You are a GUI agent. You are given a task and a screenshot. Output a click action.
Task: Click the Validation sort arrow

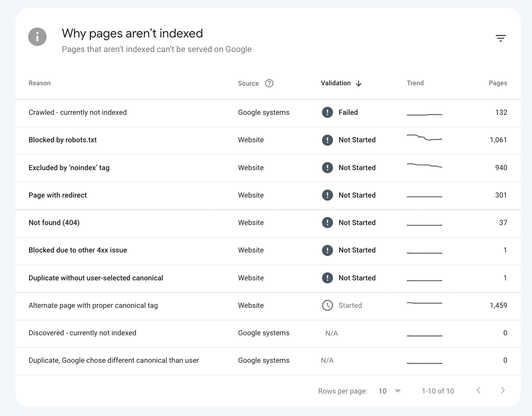[x=359, y=84]
